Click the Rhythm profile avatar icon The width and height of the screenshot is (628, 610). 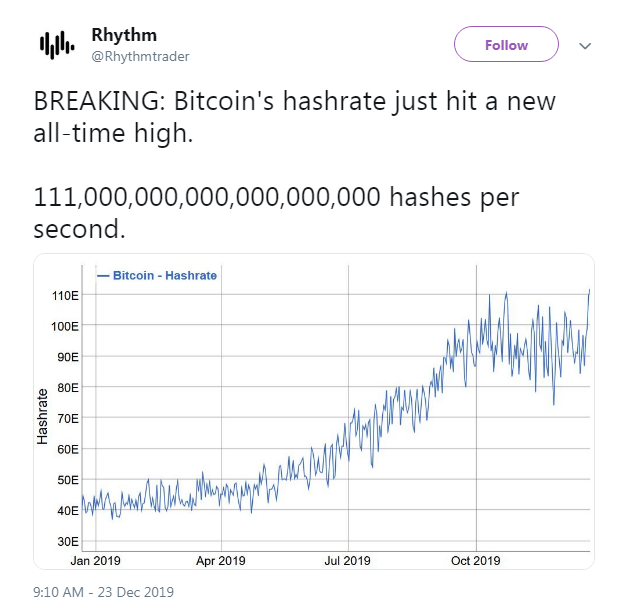click(56, 45)
